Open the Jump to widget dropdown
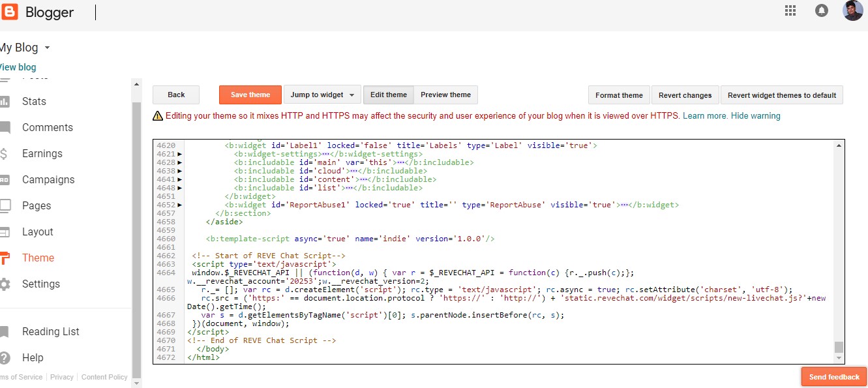868x388 pixels. (x=322, y=95)
